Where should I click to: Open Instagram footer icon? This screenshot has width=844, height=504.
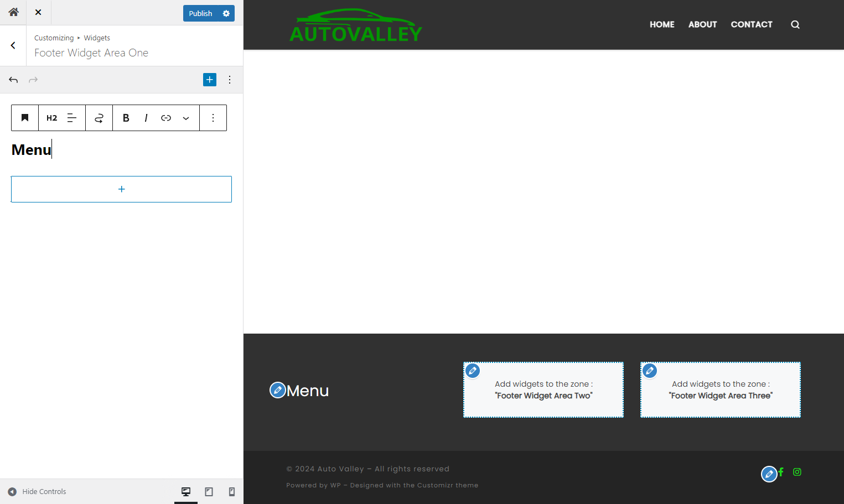797,472
